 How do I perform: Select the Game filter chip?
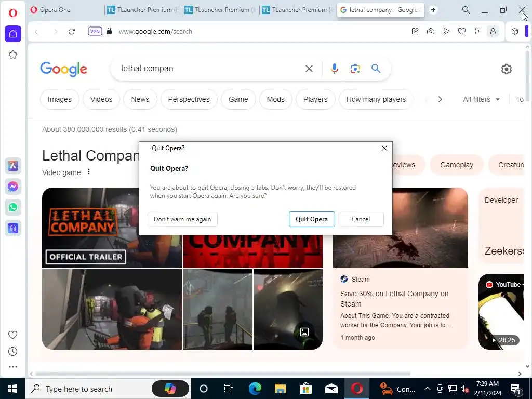(238, 99)
